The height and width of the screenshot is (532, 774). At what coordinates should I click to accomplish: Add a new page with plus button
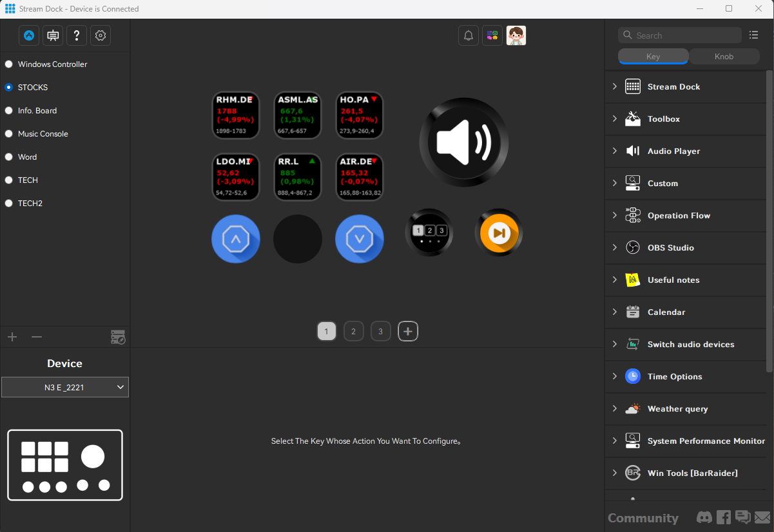click(x=408, y=332)
